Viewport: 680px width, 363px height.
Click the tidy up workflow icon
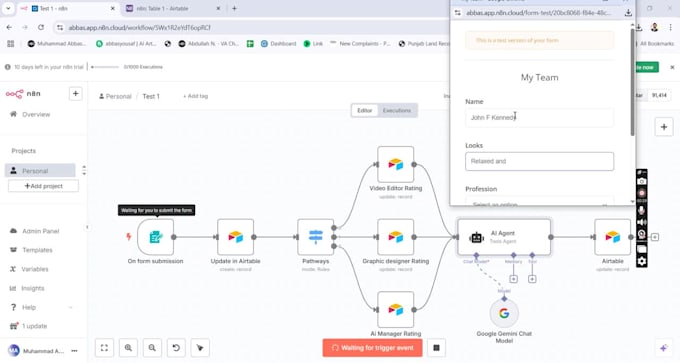(x=200, y=347)
